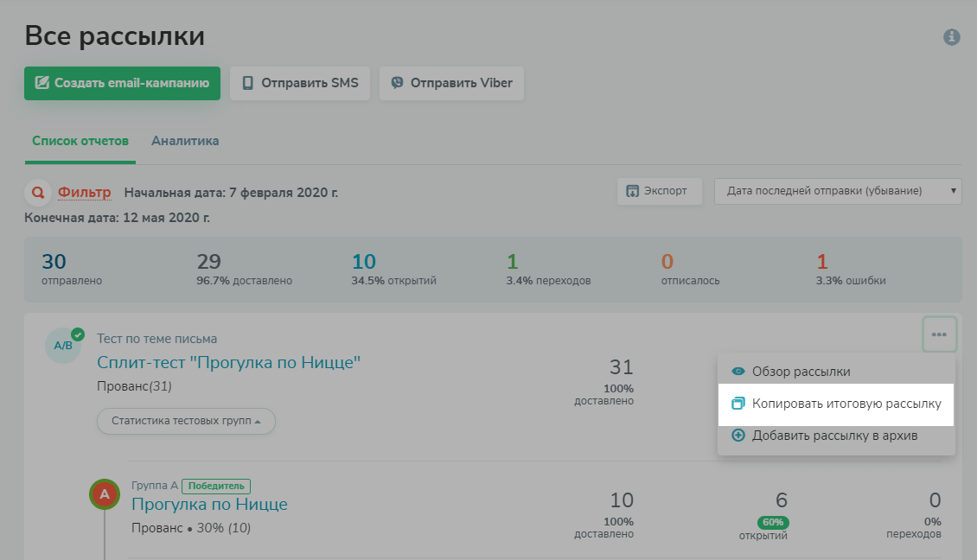The height and width of the screenshot is (560, 977).
Task: Open the three-dots campaign actions menu
Action: [x=939, y=334]
